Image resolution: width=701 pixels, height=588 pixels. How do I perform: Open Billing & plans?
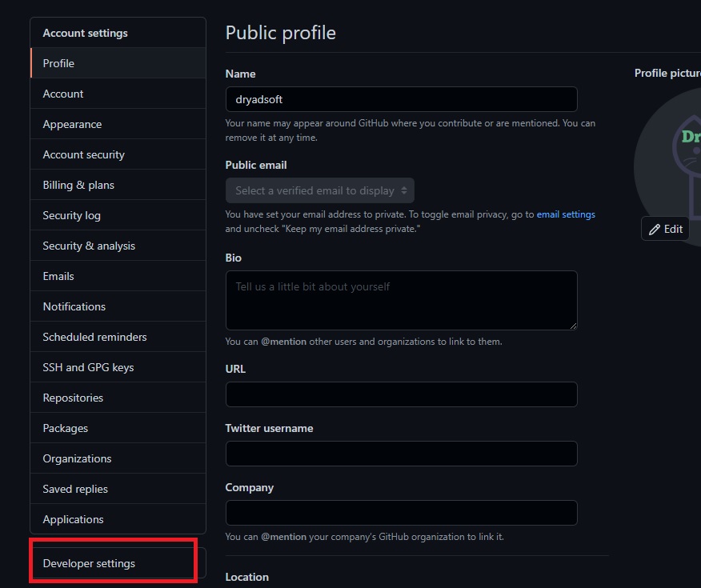coord(118,185)
